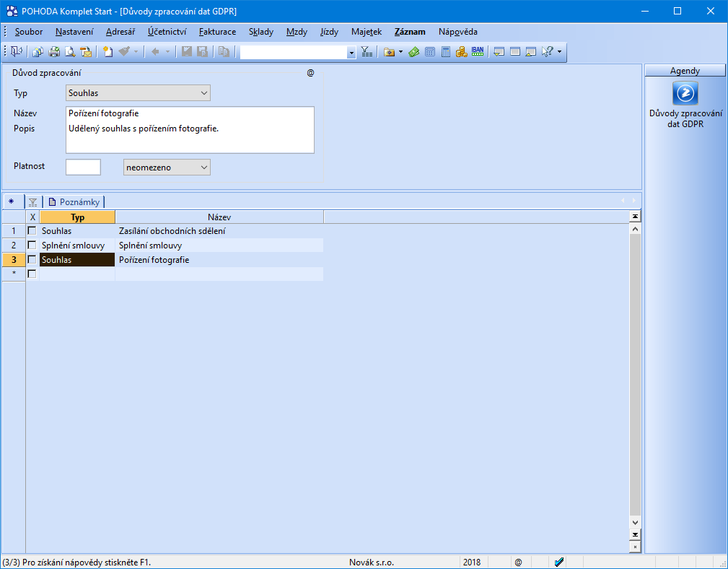The width and height of the screenshot is (728, 569).
Task: Create a new record with the toolbar icon
Action: click(108, 52)
